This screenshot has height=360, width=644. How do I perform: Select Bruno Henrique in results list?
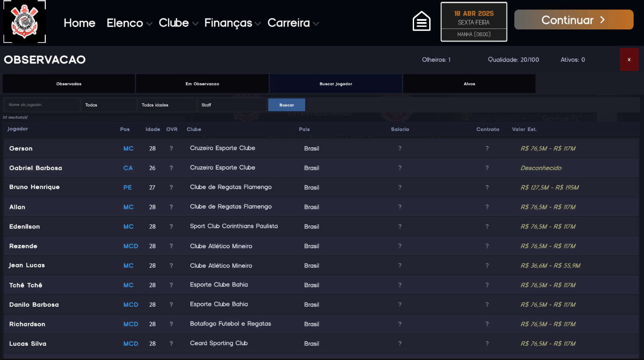(35, 187)
